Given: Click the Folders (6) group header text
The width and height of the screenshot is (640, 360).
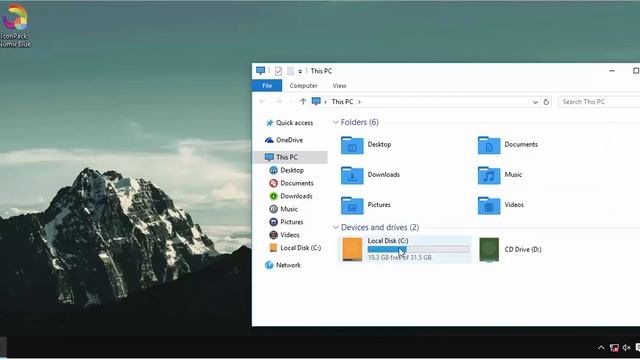Looking at the screenshot, I should tap(360, 122).
